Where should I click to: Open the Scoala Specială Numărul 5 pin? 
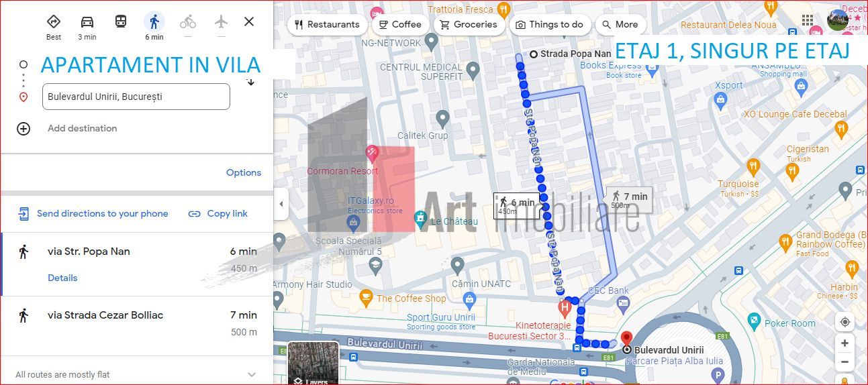point(375,268)
